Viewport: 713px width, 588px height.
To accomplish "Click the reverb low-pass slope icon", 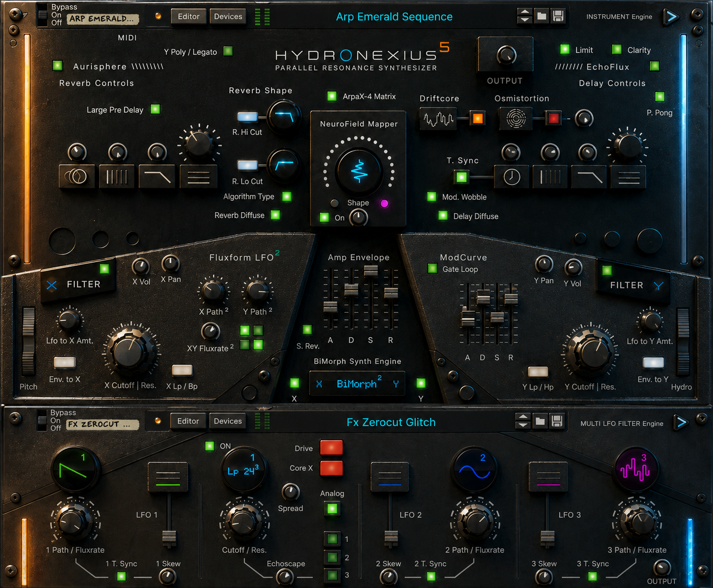I will click(x=157, y=177).
